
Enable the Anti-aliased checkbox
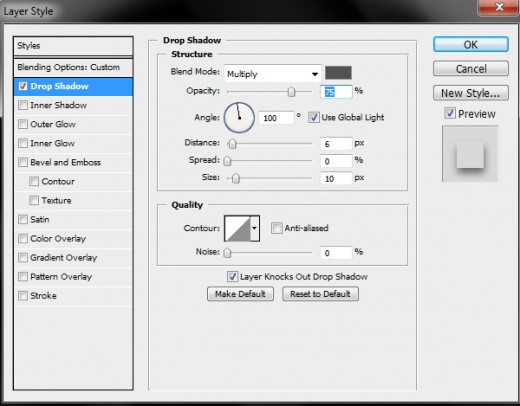(276, 228)
